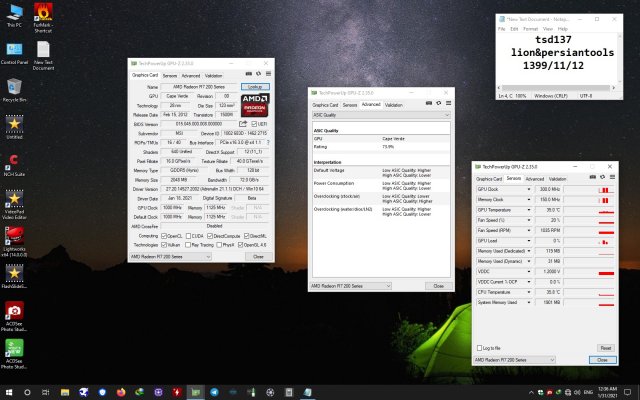Open NCH Suite desktop shortcut
The width and height of the screenshot is (640, 400).
click(15, 162)
